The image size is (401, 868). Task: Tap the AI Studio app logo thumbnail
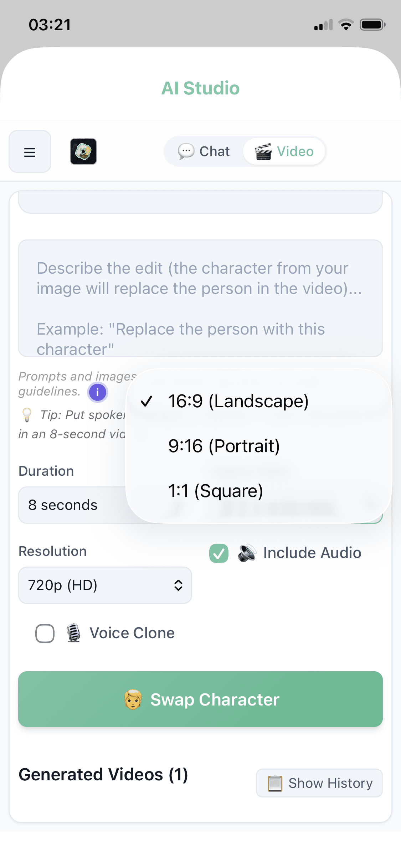[83, 151]
